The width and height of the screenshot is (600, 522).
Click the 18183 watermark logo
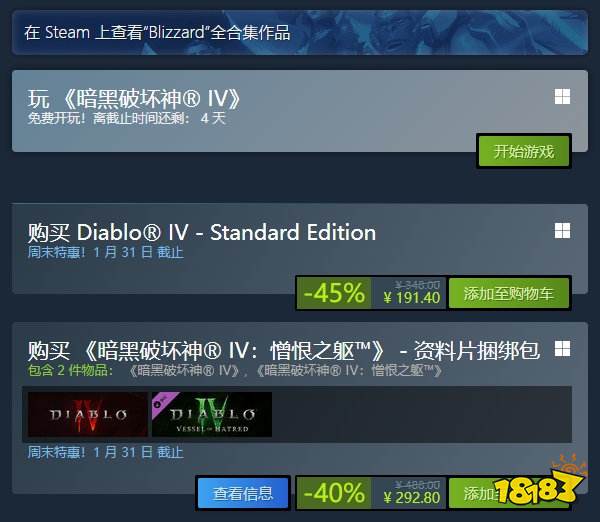coord(540,482)
